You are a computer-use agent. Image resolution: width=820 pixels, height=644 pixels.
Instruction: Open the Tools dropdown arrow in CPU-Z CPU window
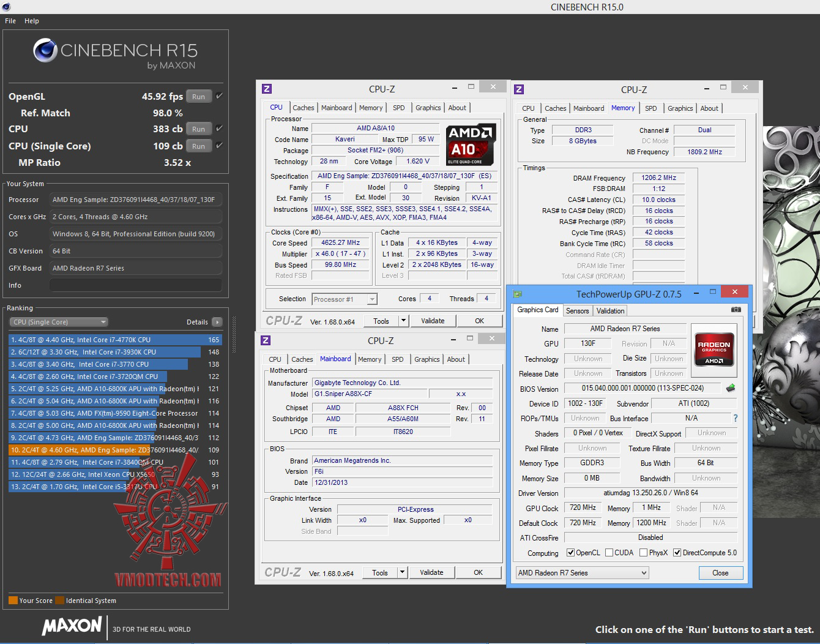(x=403, y=321)
